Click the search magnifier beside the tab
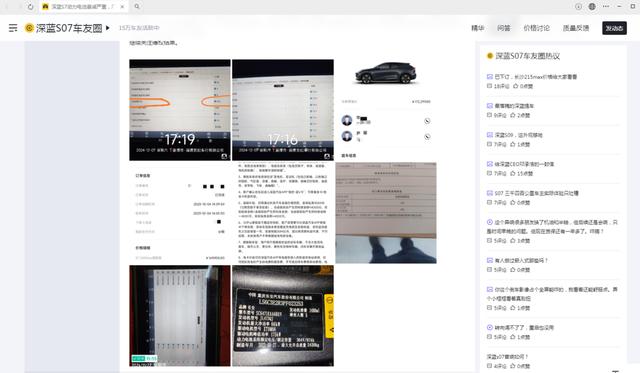The width and height of the screenshot is (640, 373). pos(137,7)
